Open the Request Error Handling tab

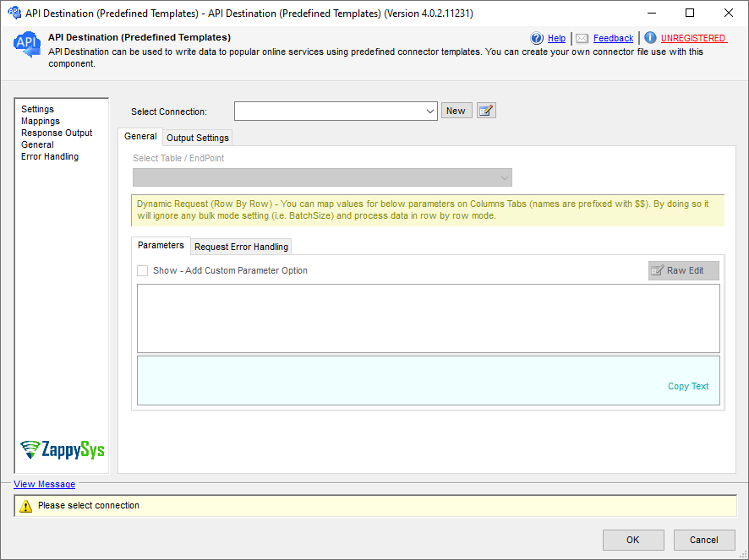tap(241, 247)
